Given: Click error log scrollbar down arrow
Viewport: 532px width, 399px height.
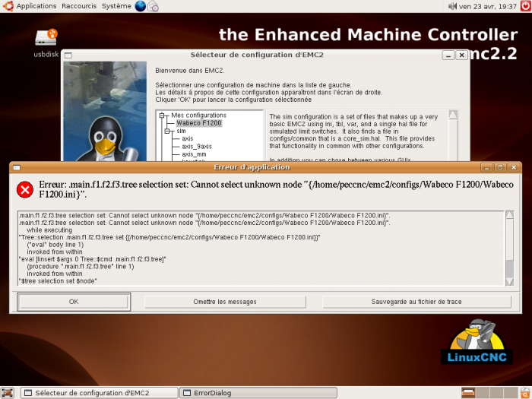Looking at the screenshot, I should tap(509, 282).
